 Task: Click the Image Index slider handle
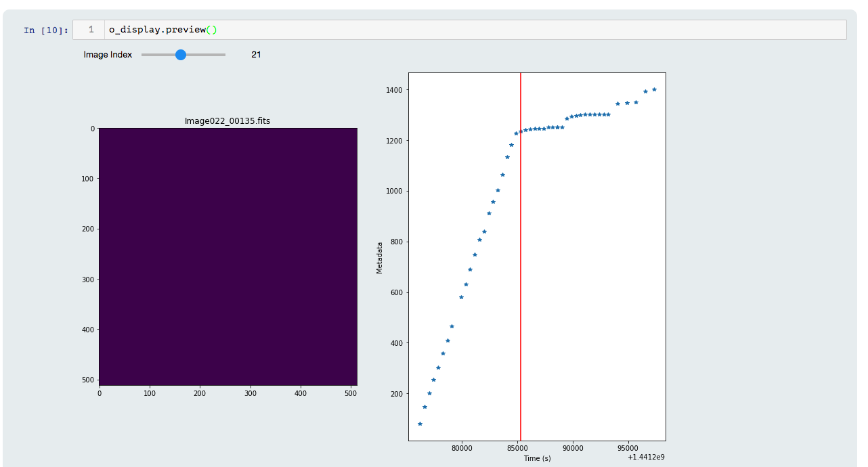click(181, 55)
